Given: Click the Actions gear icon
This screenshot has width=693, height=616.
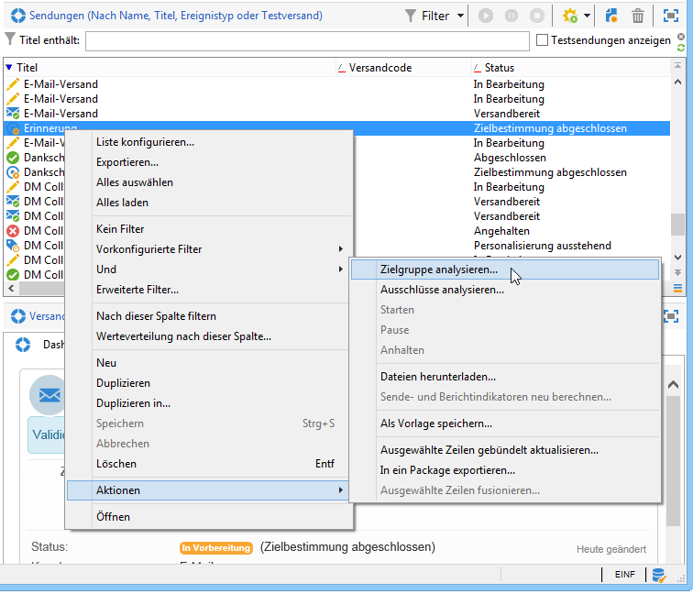Looking at the screenshot, I should click(569, 16).
